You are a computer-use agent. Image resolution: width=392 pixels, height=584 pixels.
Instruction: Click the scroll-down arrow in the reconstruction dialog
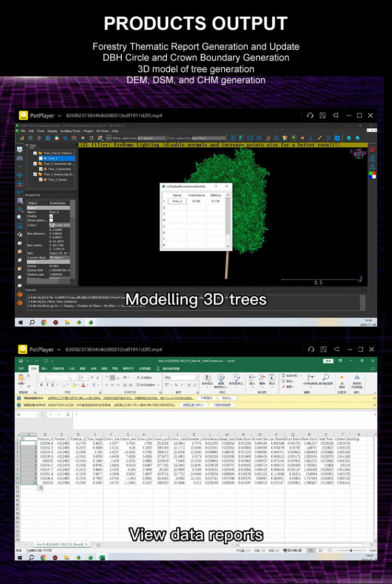pos(227,246)
